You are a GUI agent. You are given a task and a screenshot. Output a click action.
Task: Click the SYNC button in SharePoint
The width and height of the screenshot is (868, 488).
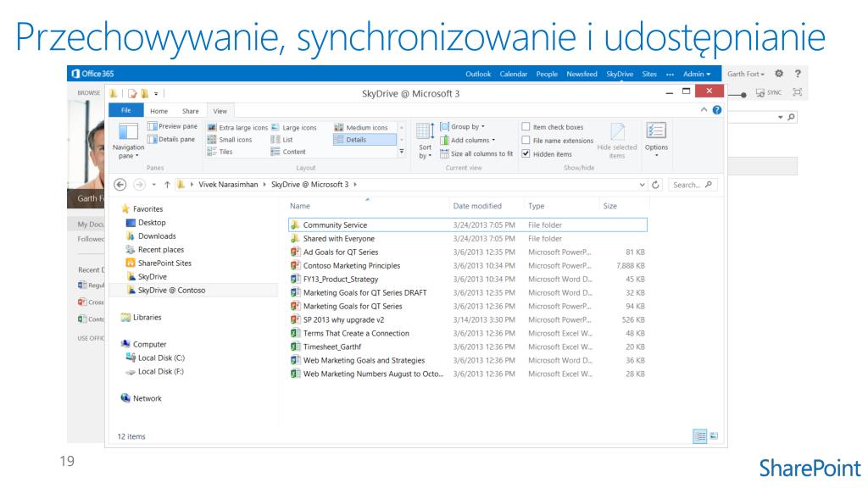pyautogui.click(x=769, y=92)
